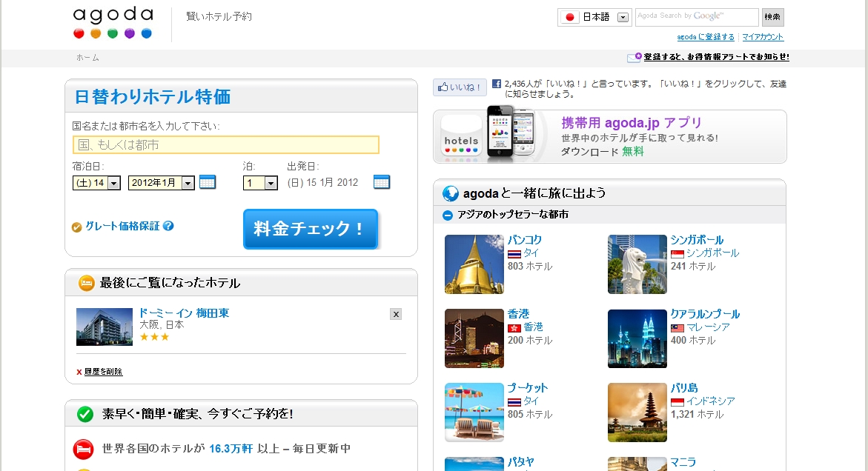Click the Hong Kong flag icon
The height and width of the screenshot is (471, 868).
[514, 328]
